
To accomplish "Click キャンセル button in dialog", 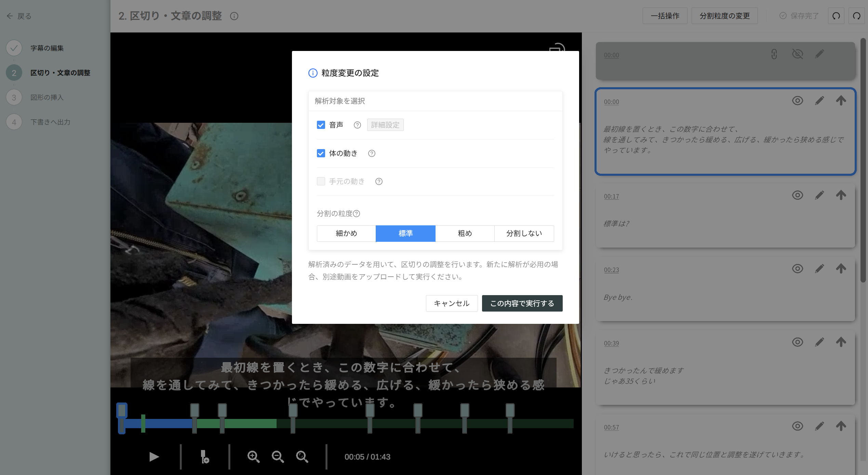I will tap(451, 303).
